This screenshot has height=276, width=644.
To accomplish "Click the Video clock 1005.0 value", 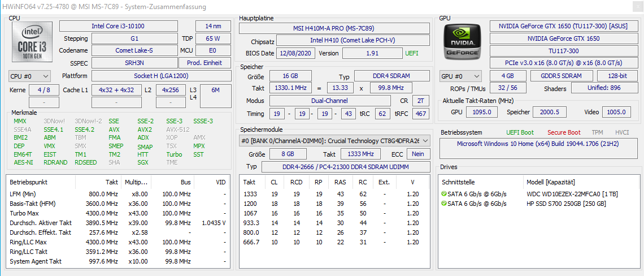I will (x=616, y=112).
